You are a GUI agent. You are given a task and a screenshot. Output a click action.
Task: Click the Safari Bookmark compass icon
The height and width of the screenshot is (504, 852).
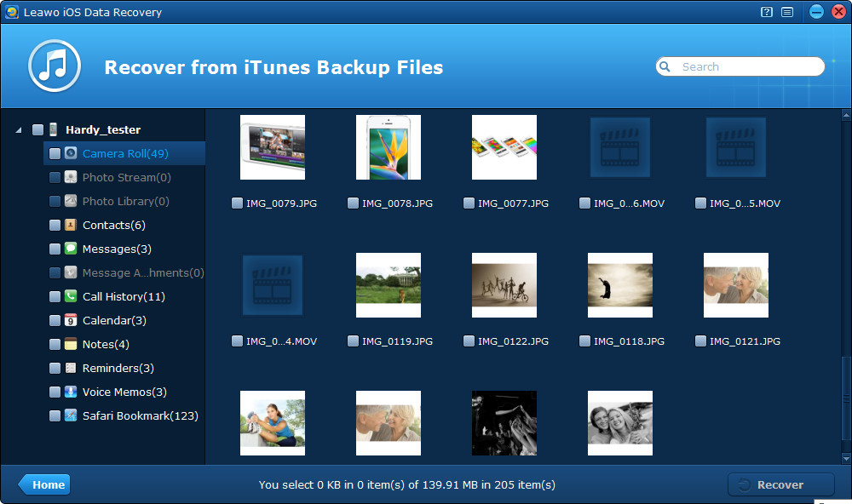click(x=71, y=415)
